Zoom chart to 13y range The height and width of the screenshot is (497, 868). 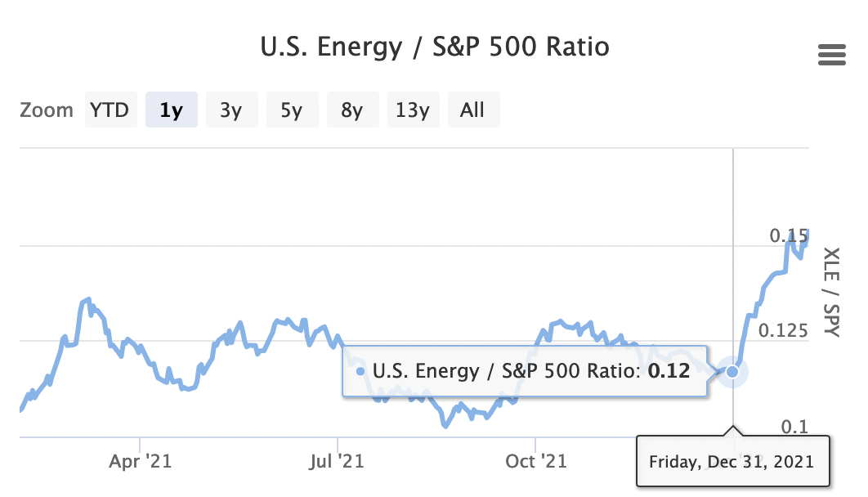pyautogui.click(x=413, y=110)
